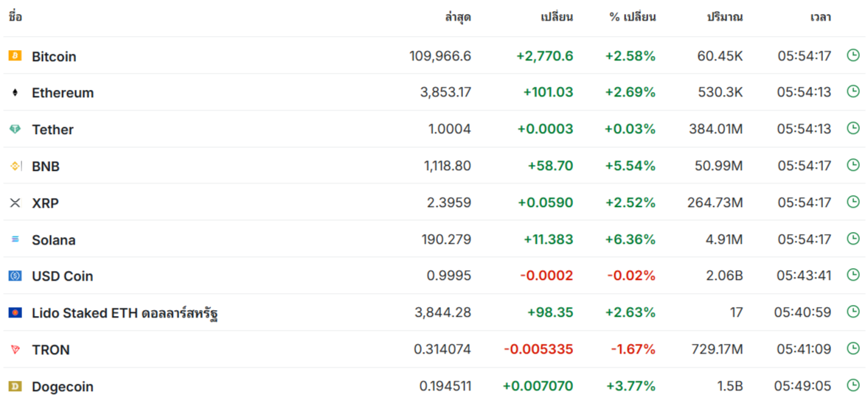
Task: Click the Ethereum diamond icon
Action: [15, 93]
